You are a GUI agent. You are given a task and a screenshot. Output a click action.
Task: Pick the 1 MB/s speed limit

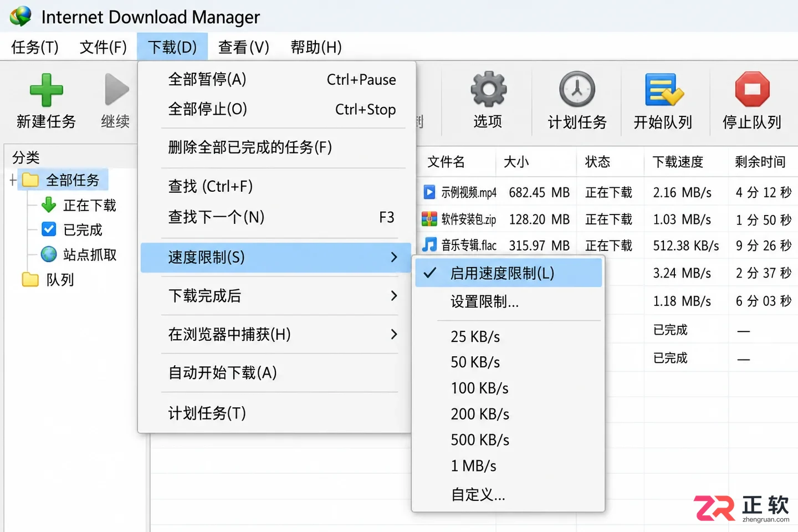point(508,465)
